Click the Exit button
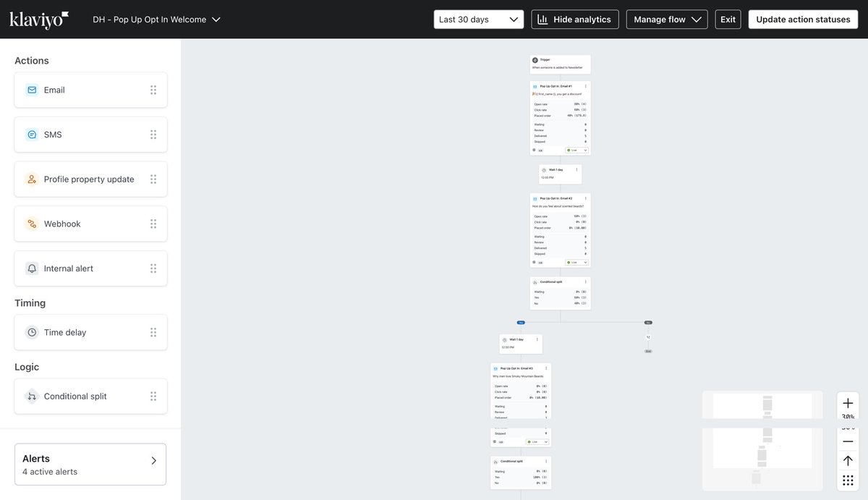Image resolution: width=868 pixels, height=500 pixels. pyautogui.click(x=728, y=20)
